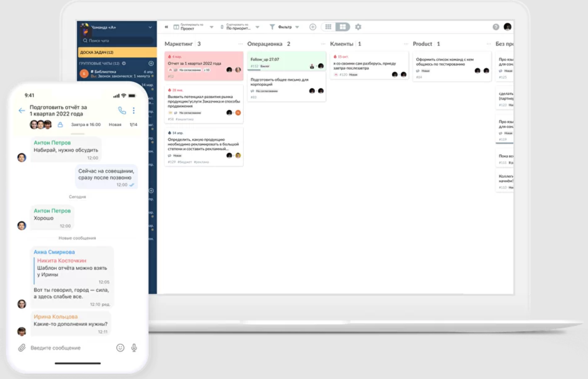This screenshot has width=588, height=379.
Task: Collapse the sidebar with the double-chevron icon
Action: (x=166, y=27)
